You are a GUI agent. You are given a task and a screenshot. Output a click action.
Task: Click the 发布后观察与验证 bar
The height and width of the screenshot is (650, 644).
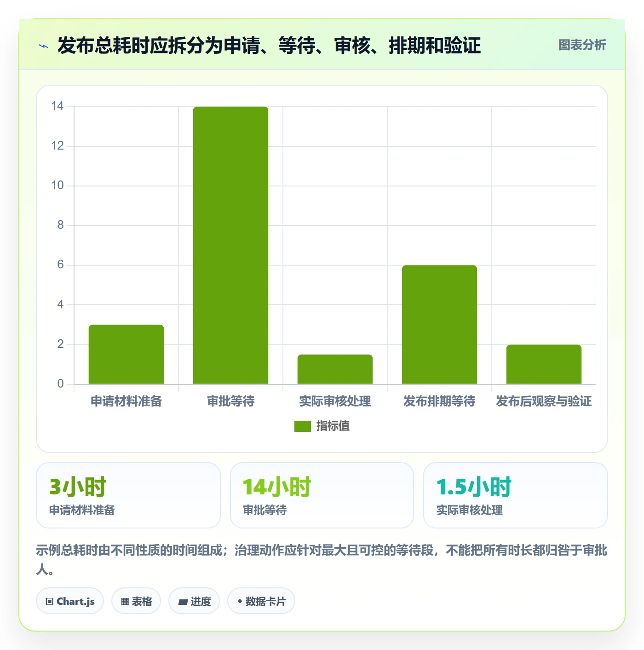544,364
